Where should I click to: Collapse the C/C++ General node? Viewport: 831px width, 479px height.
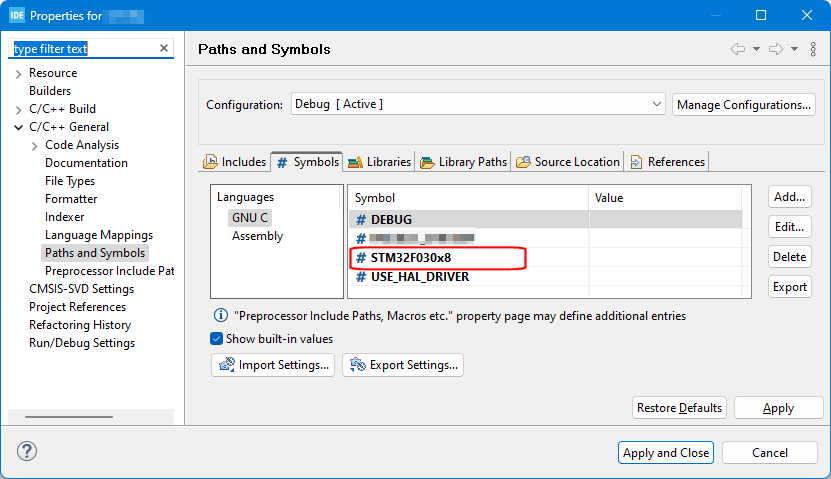(x=19, y=127)
